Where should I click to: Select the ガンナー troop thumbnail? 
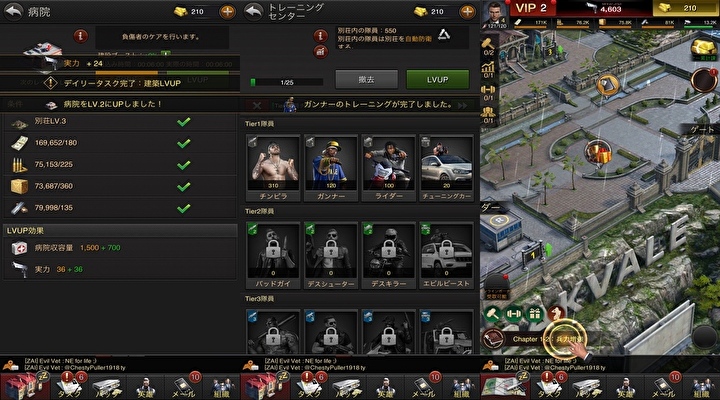[331, 168]
